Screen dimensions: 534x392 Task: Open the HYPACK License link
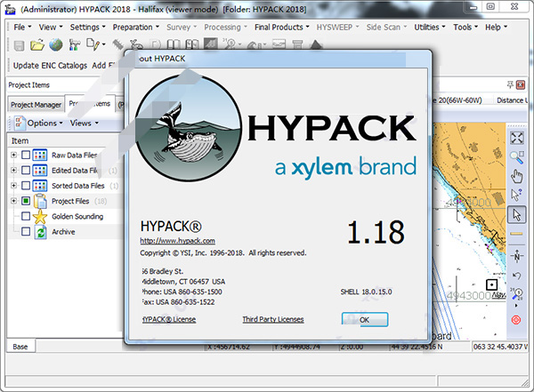tap(169, 319)
